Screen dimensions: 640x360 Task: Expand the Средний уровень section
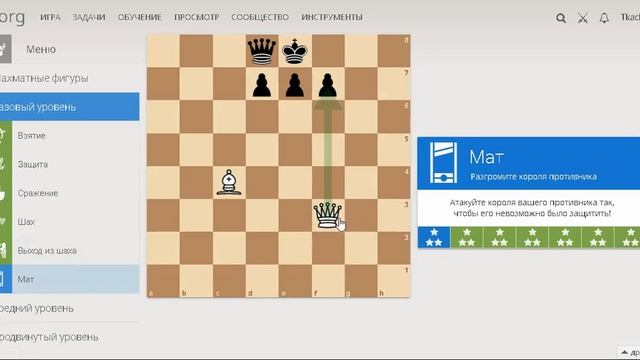(69, 308)
